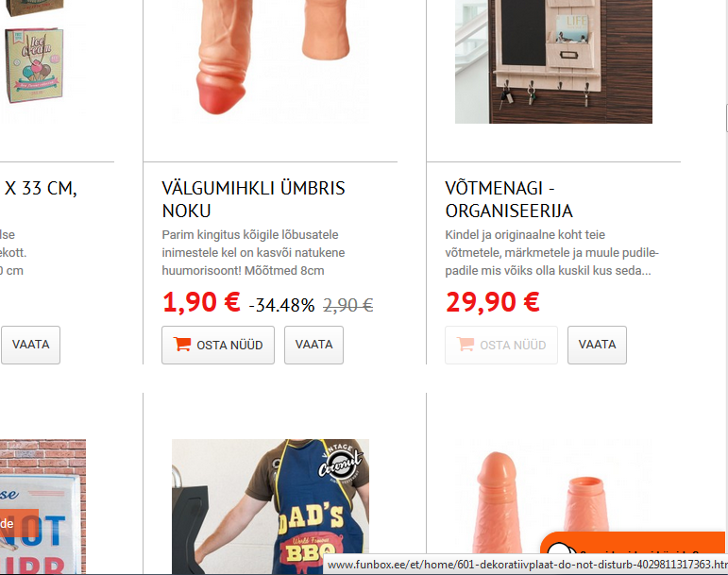
Task: Click the vertical scrollbar at the right edge
Action: pyautogui.click(x=726, y=118)
